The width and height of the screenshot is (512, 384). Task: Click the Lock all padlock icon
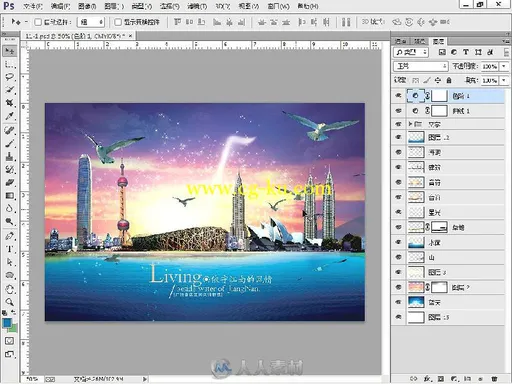(449, 80)
